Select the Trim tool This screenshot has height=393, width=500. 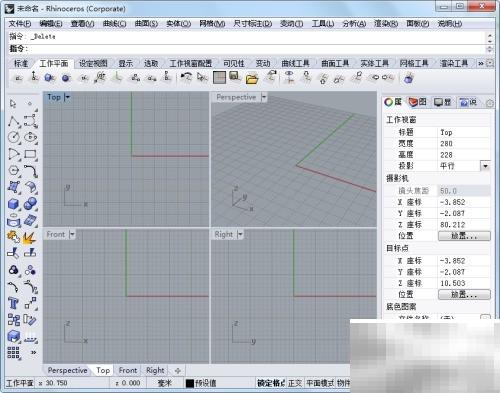coord(14,253)
